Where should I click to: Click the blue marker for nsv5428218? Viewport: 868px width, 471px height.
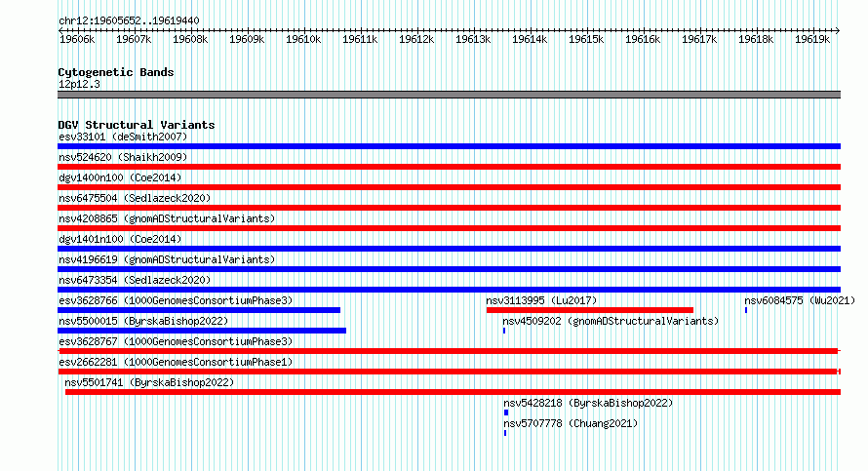tap(506, 412)
